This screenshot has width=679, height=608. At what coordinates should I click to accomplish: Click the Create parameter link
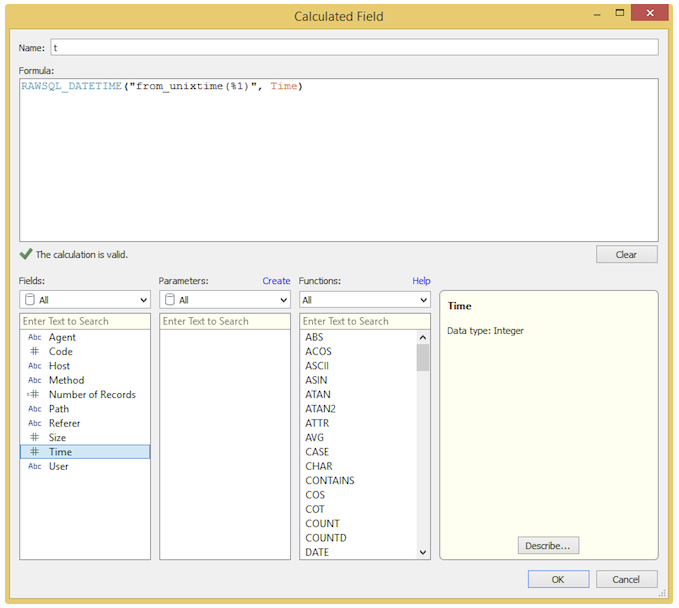(276, 281)
